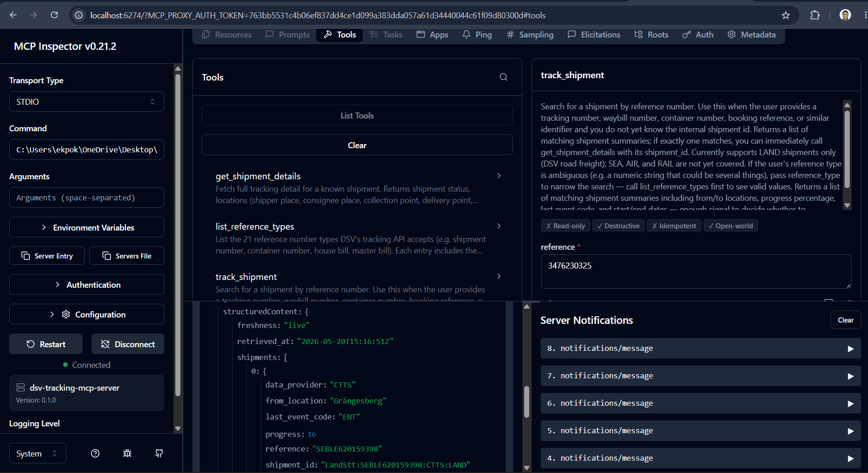Click the retrieved_at timestamp value
Screen dimensions: 868x473
point(345,341)
